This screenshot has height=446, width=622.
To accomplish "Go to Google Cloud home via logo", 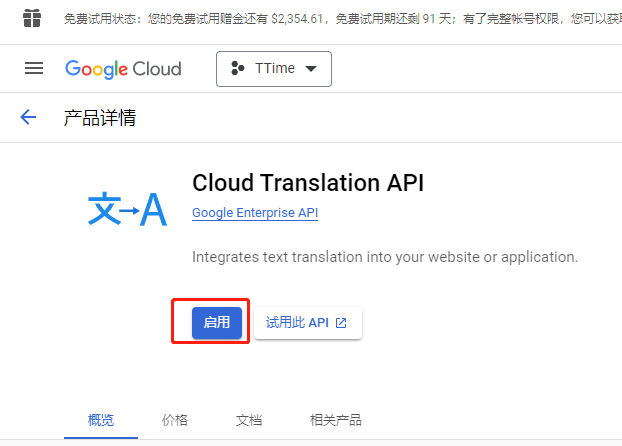I will [x=123, y=69].
